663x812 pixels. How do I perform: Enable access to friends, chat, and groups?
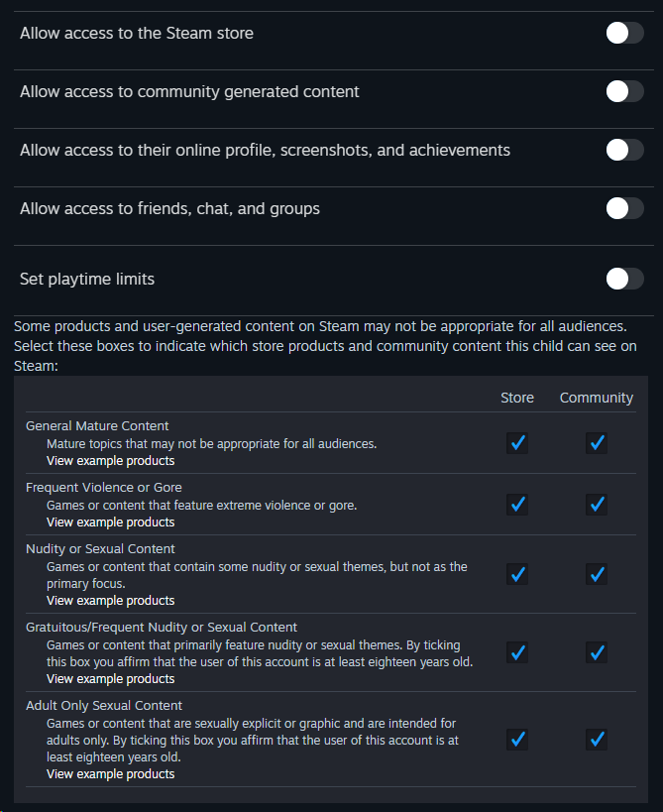(624, 209)
